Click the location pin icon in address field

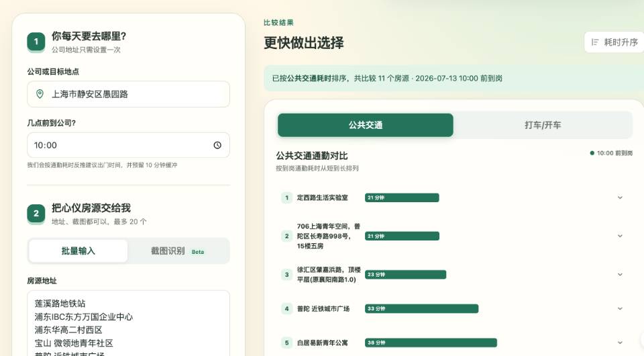[40, 94]
